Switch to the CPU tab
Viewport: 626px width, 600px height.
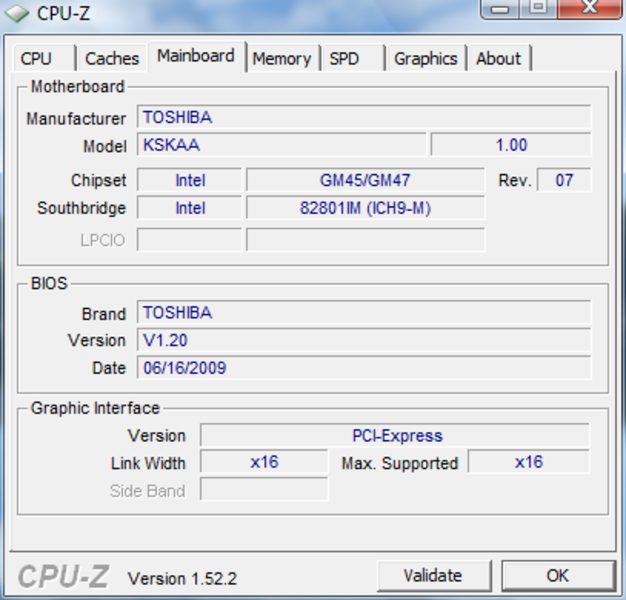point(44,58)
